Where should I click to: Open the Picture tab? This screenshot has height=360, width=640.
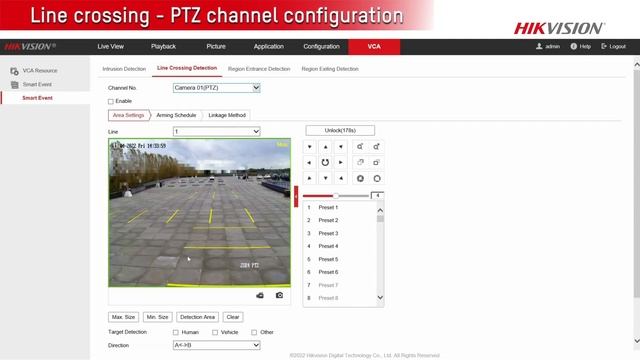216,47
